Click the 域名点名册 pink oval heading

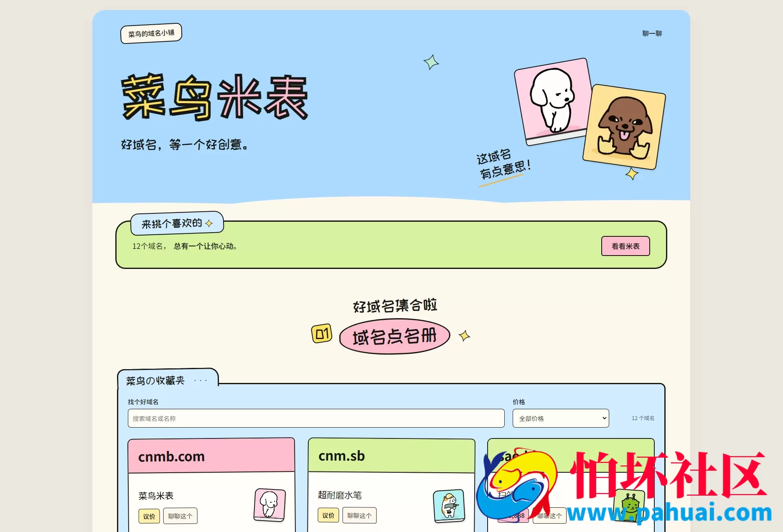point(394,337)
